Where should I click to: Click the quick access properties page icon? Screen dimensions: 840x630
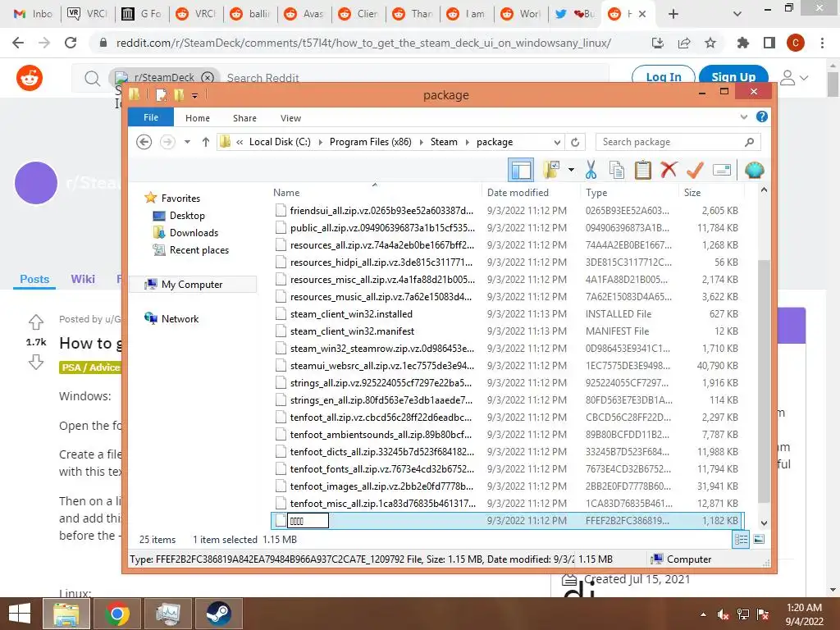point(161,95)
